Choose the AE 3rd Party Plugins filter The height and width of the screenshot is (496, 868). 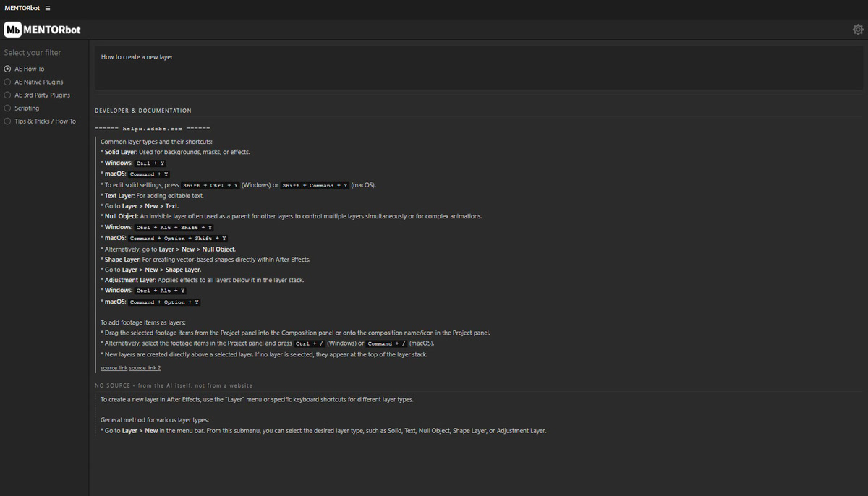(37, 95)
